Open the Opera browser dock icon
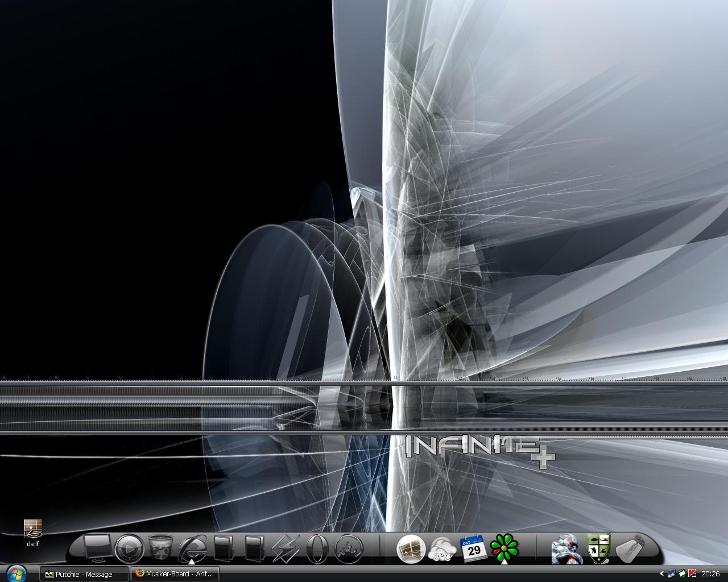 tap(317, 549)
